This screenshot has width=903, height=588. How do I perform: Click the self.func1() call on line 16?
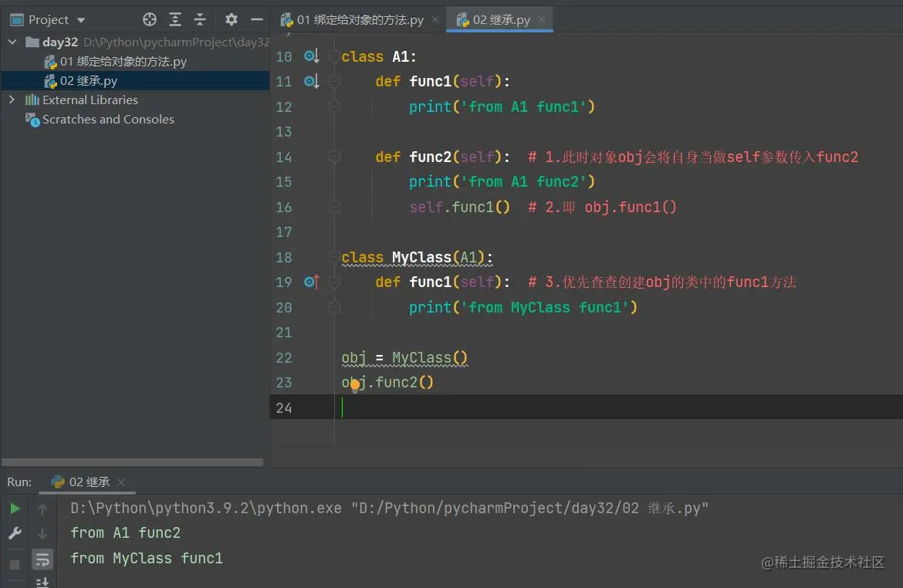459,207
